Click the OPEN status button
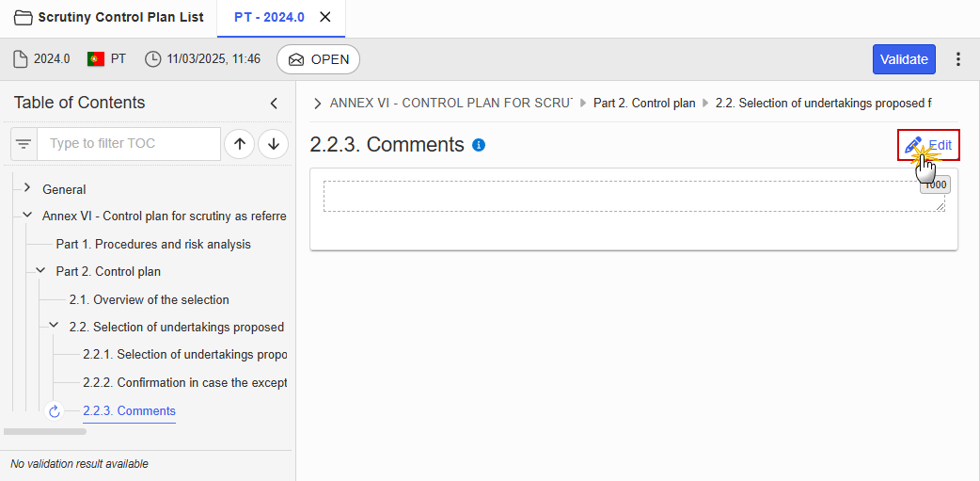This screenshot has width=980, height=481. coord(318,59)
